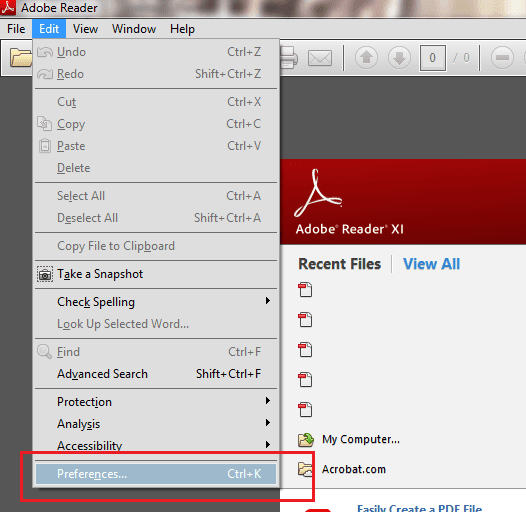
Task: Click the Undo menu item
Action: pyautogui.click(x=156, y=52)
